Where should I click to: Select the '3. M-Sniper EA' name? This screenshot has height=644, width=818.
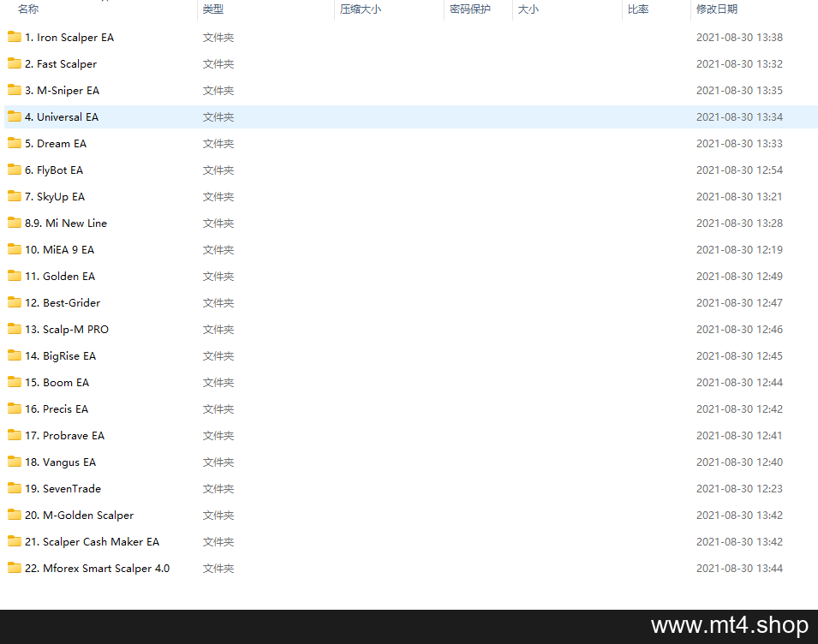[62, 91]
